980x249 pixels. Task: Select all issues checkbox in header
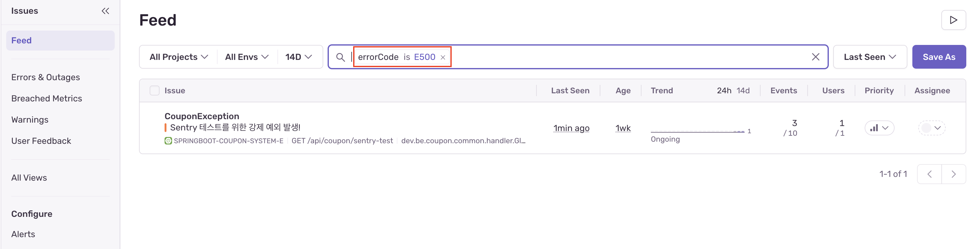(155, 90)
